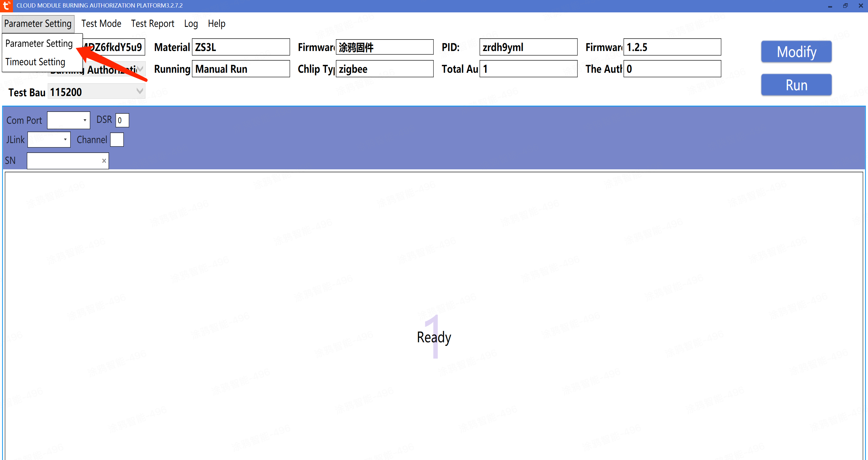
Task: Restore down the application window
Action: click(845, 6)
